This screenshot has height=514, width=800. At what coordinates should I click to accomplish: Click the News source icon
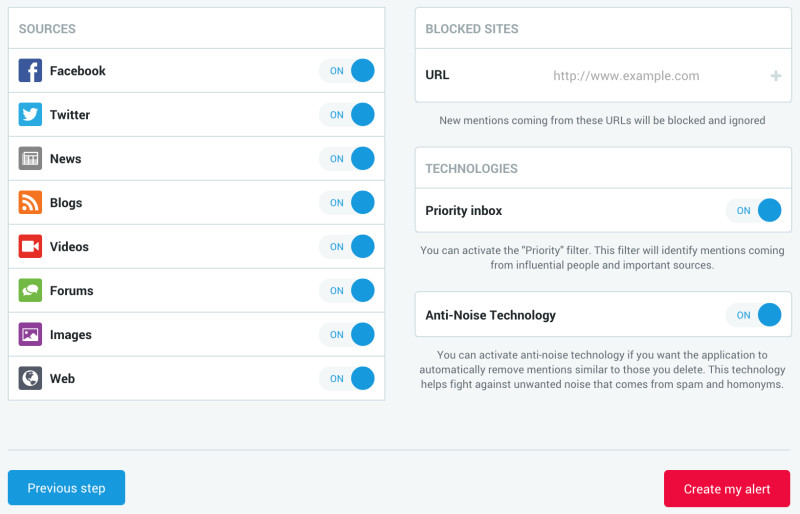click(30, 158)
